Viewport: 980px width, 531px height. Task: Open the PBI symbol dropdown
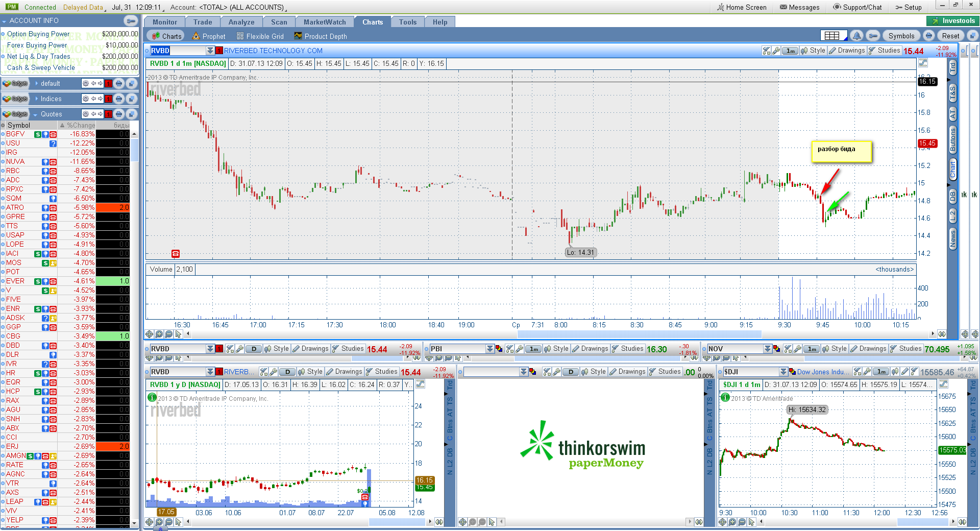tap(490, 349)
